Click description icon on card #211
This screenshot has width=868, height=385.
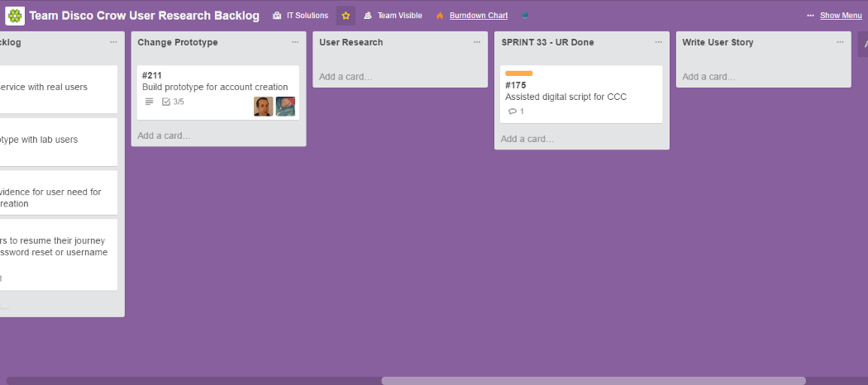[149, 102]
